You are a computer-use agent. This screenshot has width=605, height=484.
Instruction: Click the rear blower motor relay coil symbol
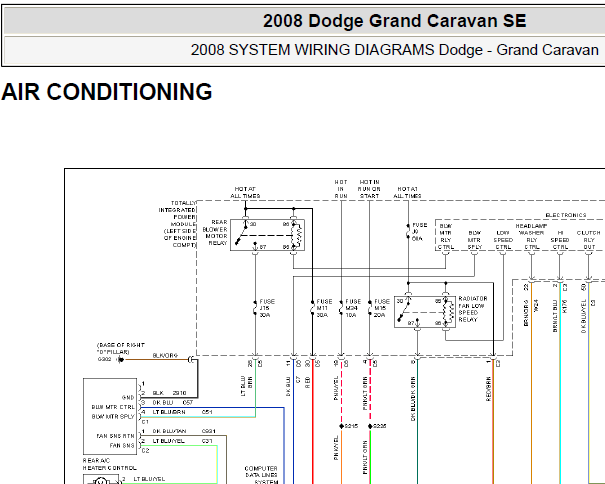tap(297, 235)
